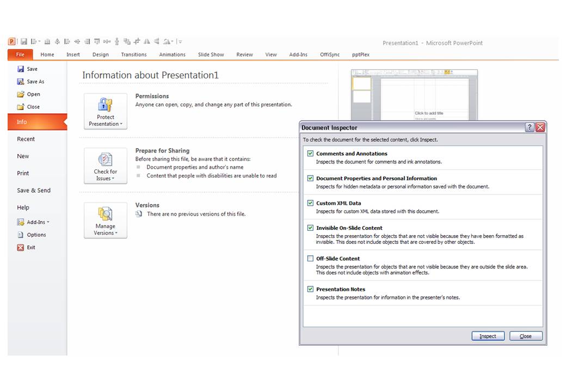The image size is (566, 392).
Task: Switch to the Review ribbon tab
Action: 244,54
